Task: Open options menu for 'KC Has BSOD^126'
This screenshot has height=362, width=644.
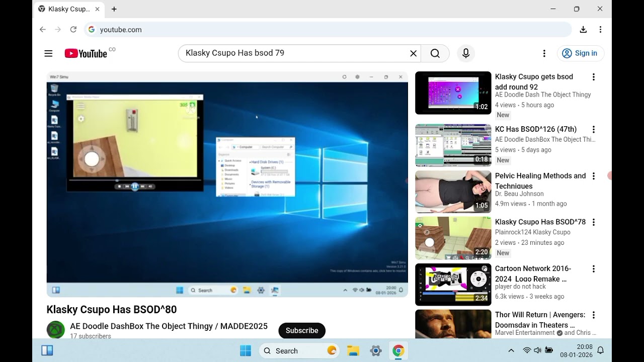Action: 594,129
